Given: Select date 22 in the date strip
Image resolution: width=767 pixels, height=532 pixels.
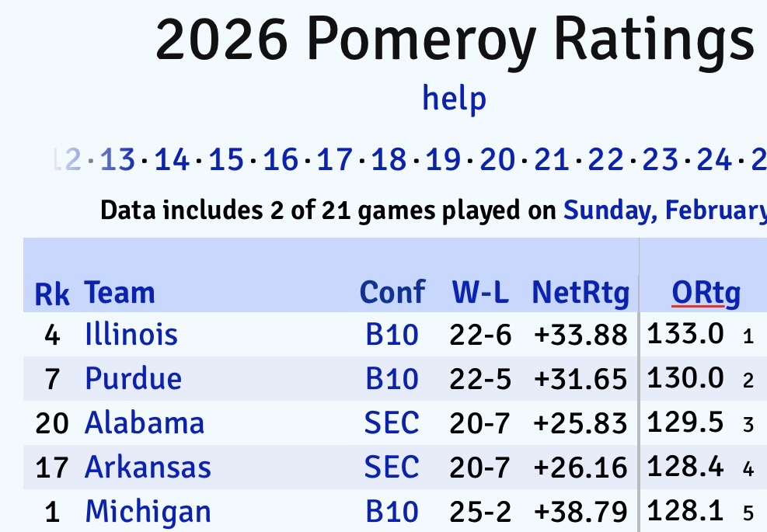Looking at the screenshot, I should [x=606, y=161].
